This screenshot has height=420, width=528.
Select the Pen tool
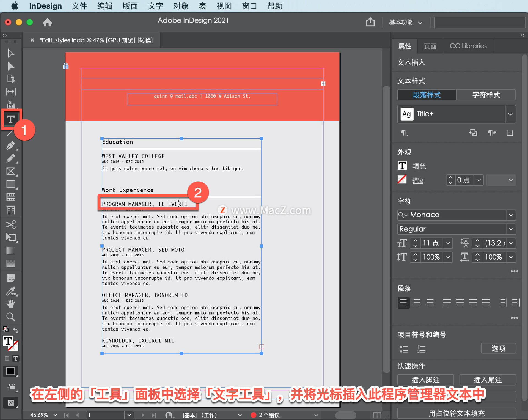11,145
